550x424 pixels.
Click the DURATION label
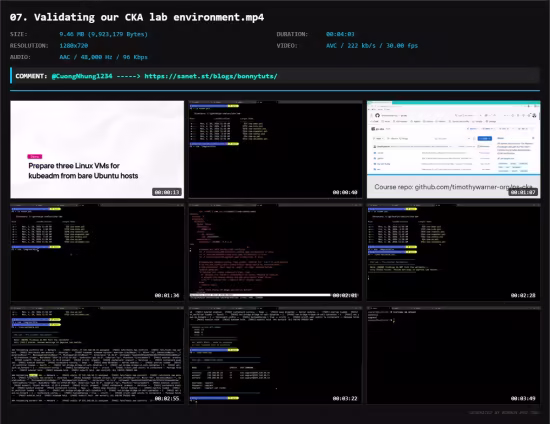[x=292, y=34]
